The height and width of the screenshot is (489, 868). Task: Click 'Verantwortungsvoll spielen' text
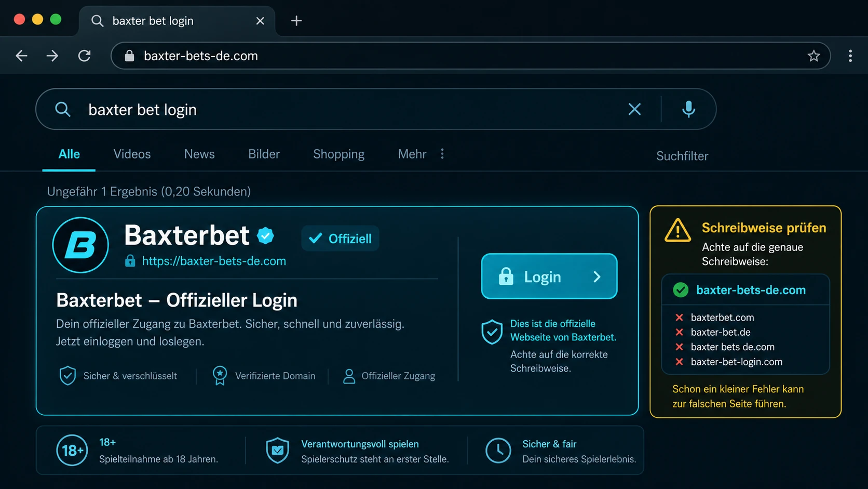click(360, 444)
